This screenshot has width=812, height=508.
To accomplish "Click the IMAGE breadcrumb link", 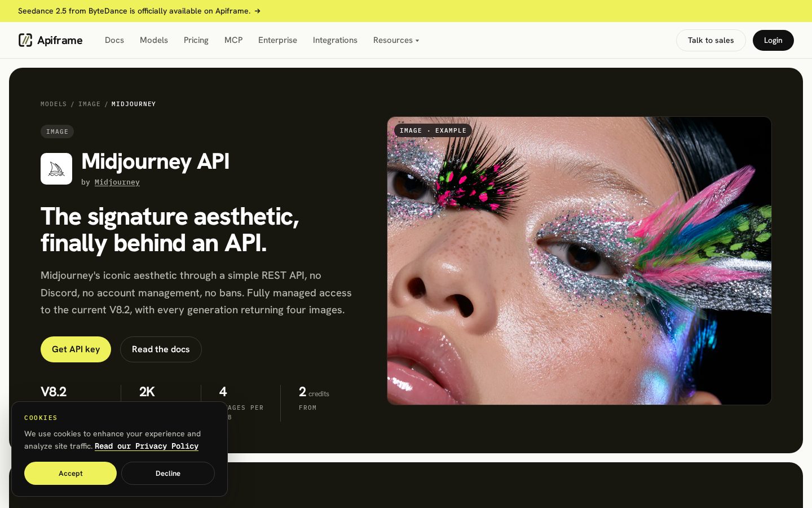I will click(89, 104).
